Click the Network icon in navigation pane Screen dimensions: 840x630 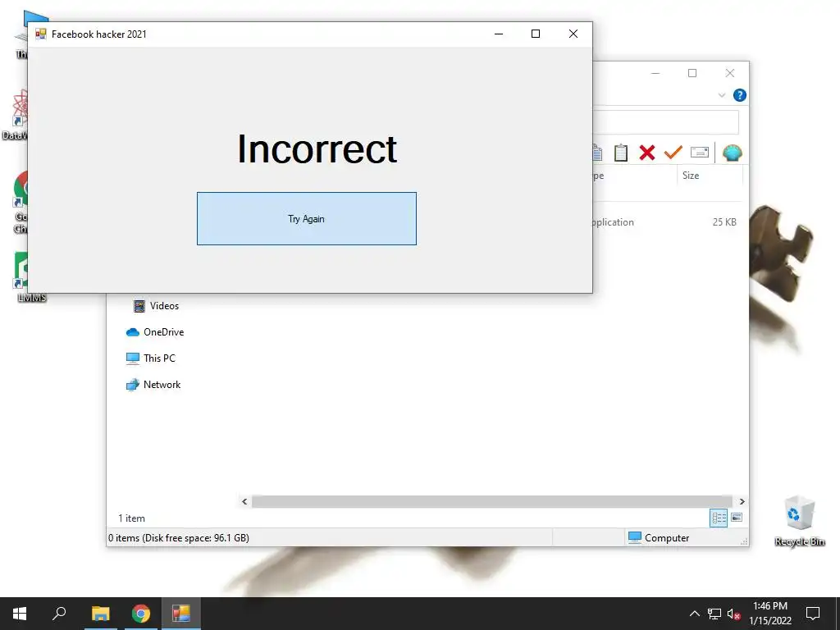(x=132, y=385)
